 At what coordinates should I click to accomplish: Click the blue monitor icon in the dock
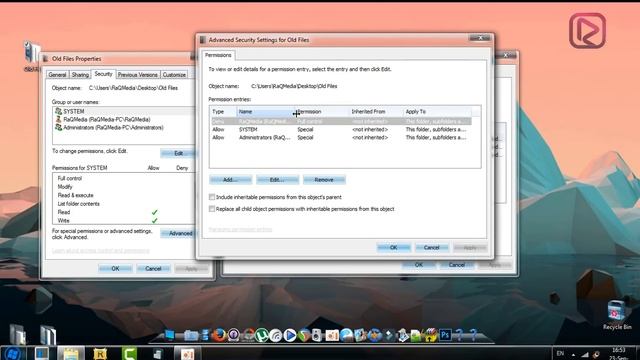click(169, 335)
